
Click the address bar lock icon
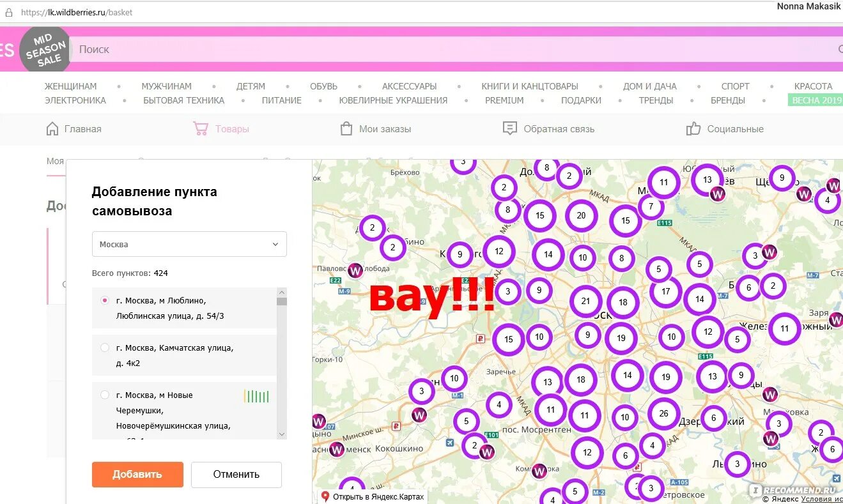click(9, 12)
